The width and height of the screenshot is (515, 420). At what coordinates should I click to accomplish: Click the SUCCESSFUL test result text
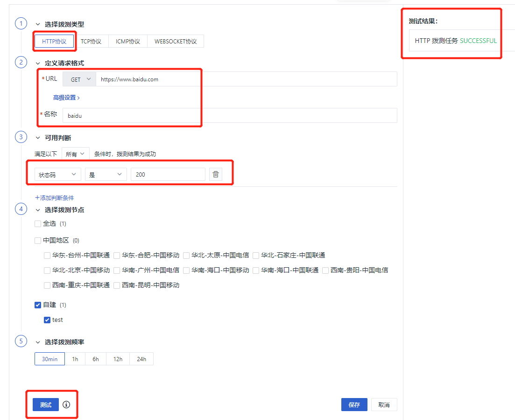pyautogui.click(x=478, y=41)
